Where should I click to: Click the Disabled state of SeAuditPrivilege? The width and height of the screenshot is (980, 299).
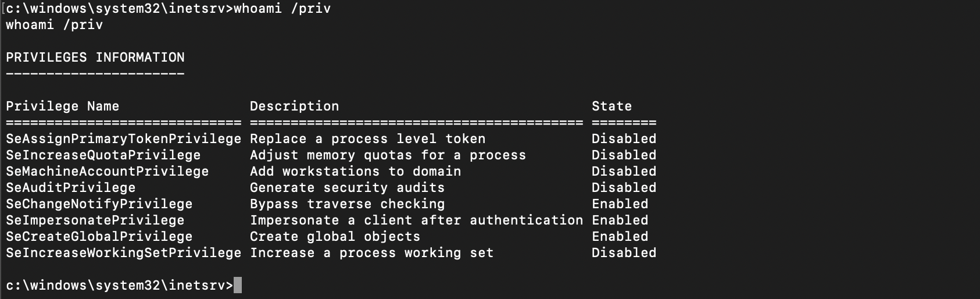(624, 188)
